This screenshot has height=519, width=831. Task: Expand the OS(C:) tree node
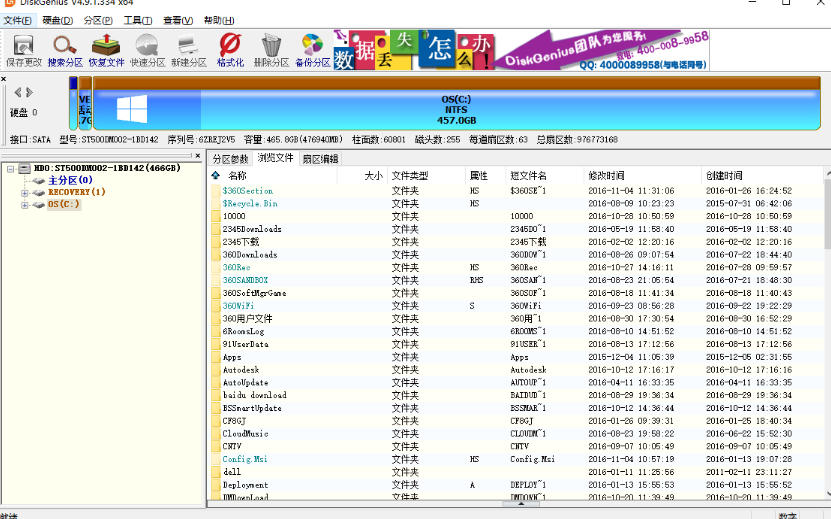click(x=24, y=205)
